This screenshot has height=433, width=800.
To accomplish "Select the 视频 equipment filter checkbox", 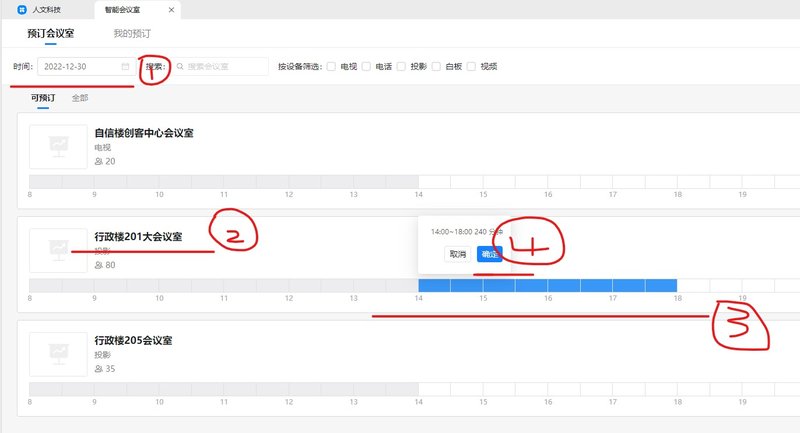I will (x=471, y=67).
